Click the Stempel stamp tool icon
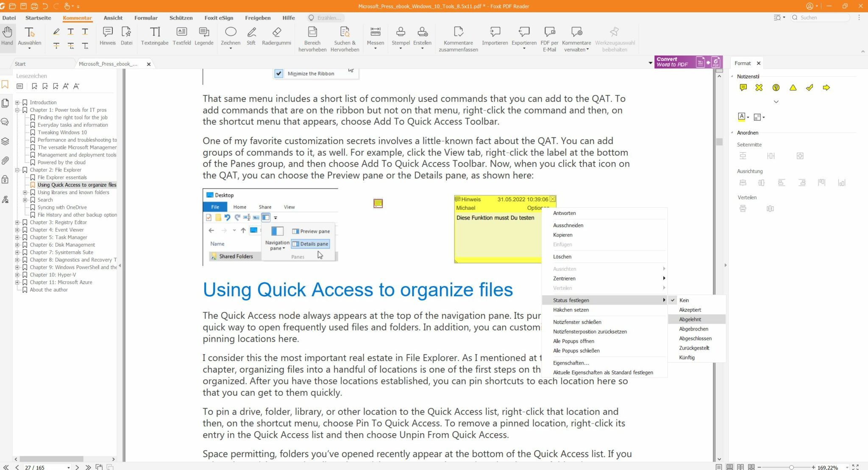Viewport: 868px width, 470px height. (401, 32)
